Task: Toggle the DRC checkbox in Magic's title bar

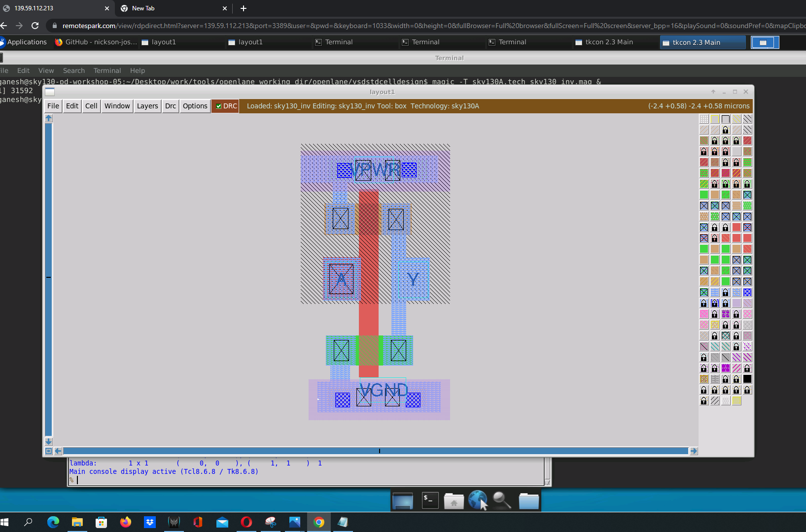Action: coord(218,106)
